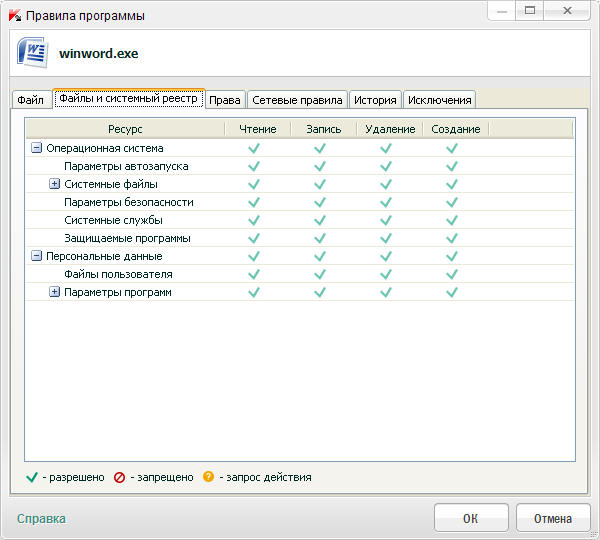Click the write checkmark for Файлы пользователя
The height and width of the screenshot is (540, 600).
coord(320,274)
